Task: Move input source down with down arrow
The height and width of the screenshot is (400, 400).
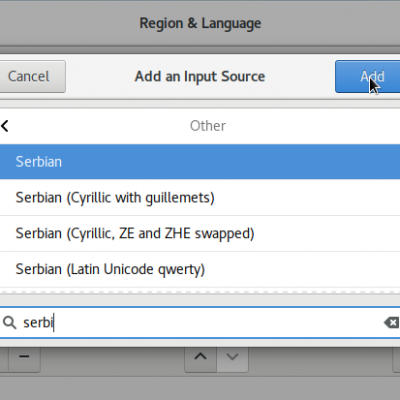Action: [232, 357]
